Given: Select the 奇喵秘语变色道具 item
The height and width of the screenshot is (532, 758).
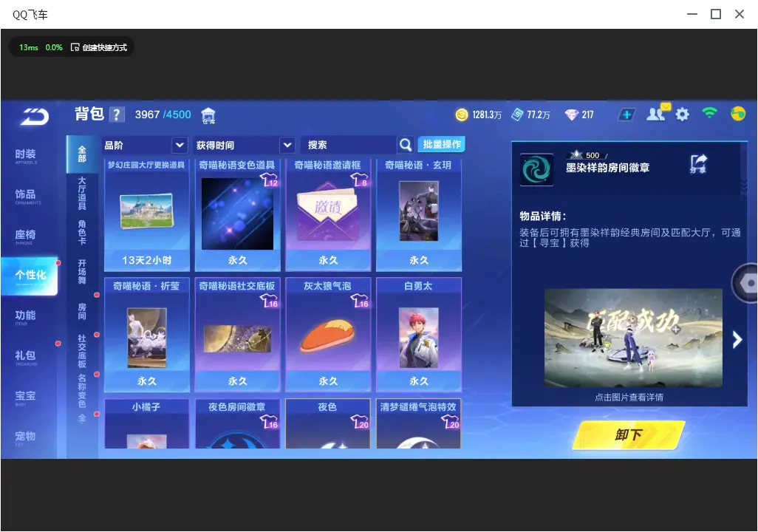Looking at the screenshot, I should (x=237, y=215).
